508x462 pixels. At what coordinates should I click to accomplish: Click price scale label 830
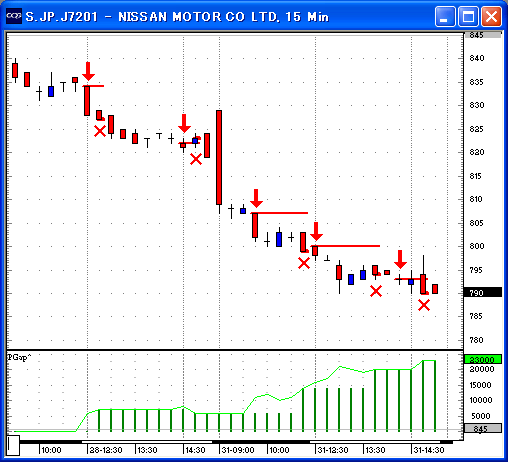tap(477, 105)
